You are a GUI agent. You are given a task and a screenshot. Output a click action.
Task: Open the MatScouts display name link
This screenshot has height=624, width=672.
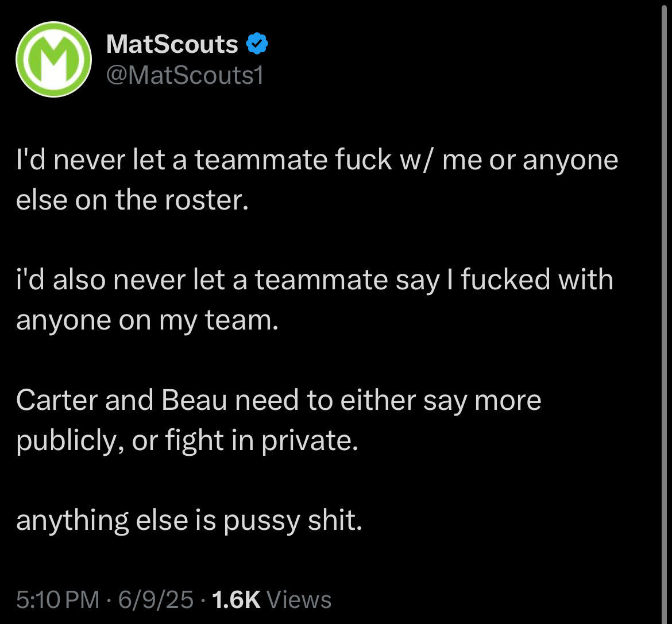pyautogui.click(x=172, y=44)
